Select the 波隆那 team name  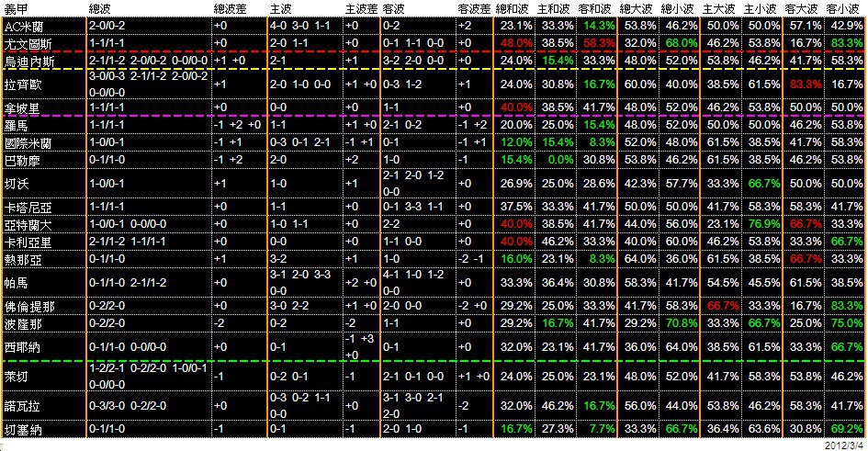click(23, 323)
